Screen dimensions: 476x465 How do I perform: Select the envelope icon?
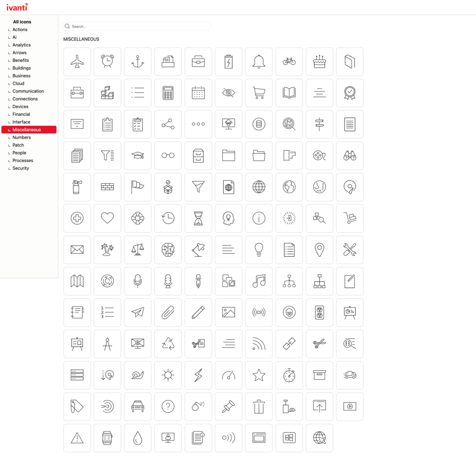point(77,249)
